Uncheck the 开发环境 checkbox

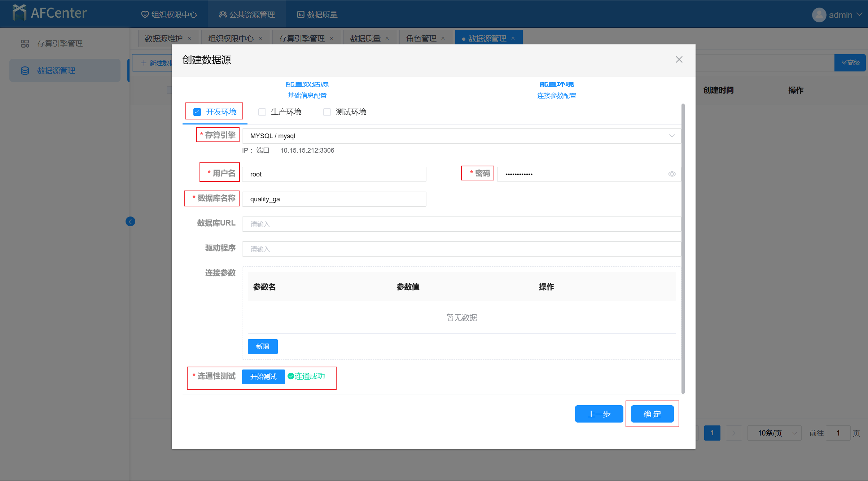(x=197, y=112)
